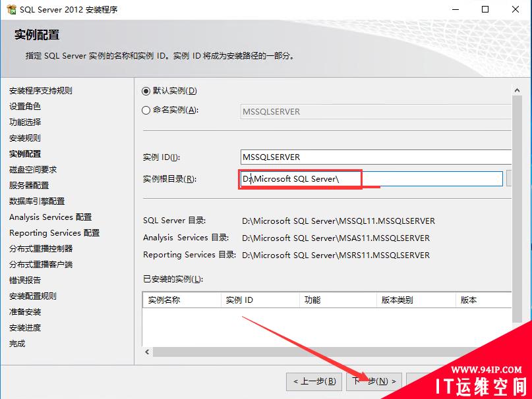Open the browse button beside root directory

pos(508,178)
